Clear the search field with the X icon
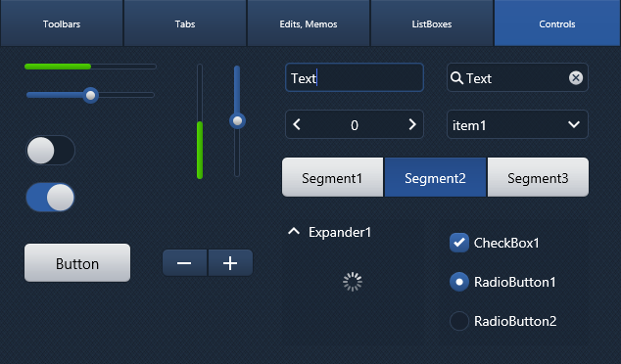 (x=576, y=78)
